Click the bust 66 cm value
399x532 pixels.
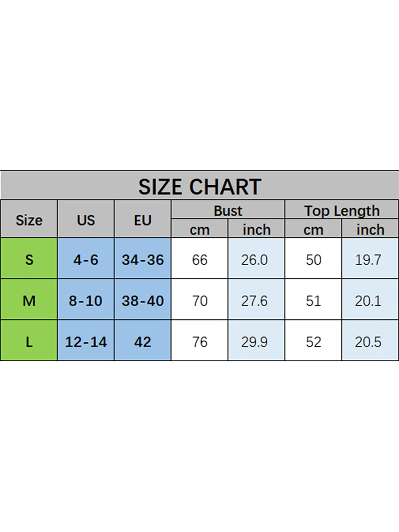(199, 259)
